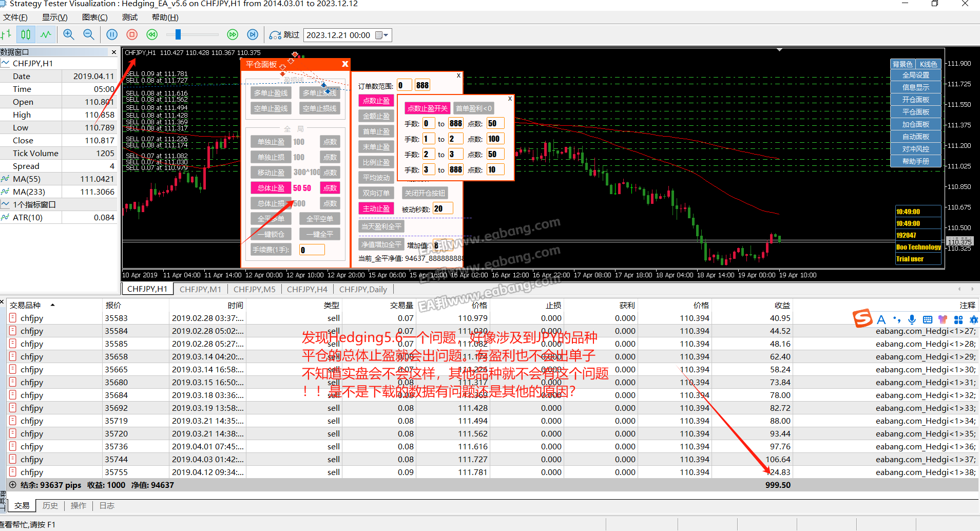Click 一键全平 close-all button
Viewport: 980px width, 531px height.
click(x=319, y=234)
